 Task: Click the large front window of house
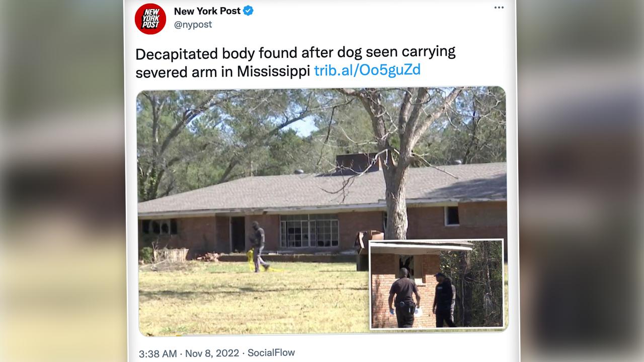309,231
